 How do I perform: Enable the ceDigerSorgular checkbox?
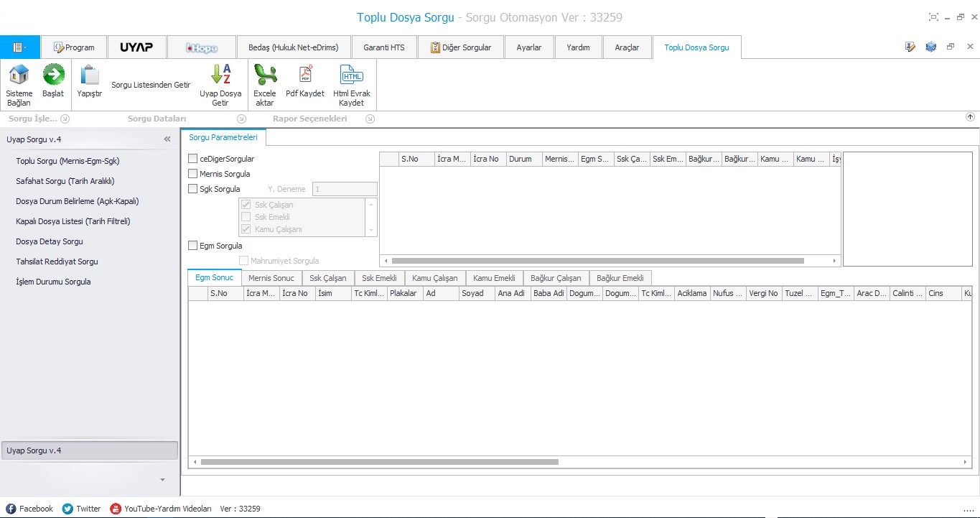[x=192, y=159]
